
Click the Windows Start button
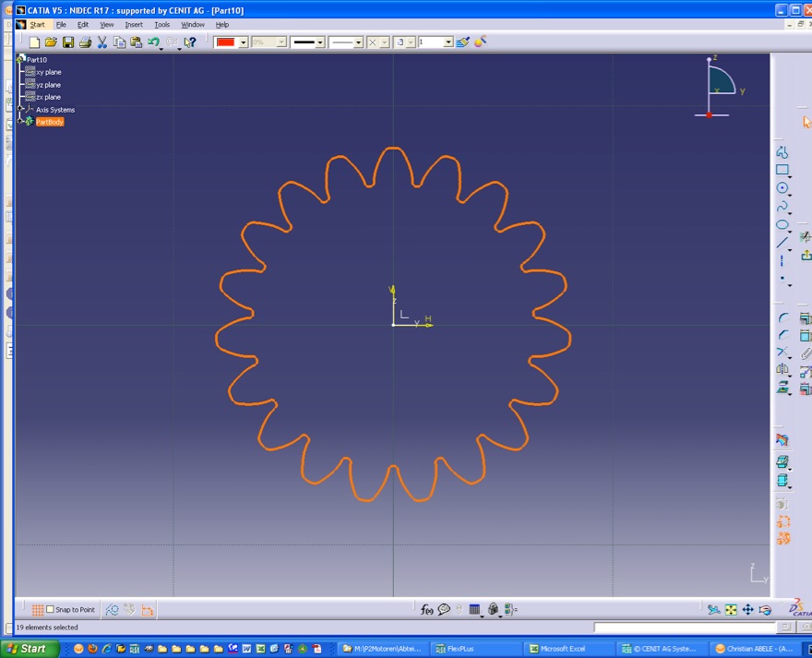(30, 649)
